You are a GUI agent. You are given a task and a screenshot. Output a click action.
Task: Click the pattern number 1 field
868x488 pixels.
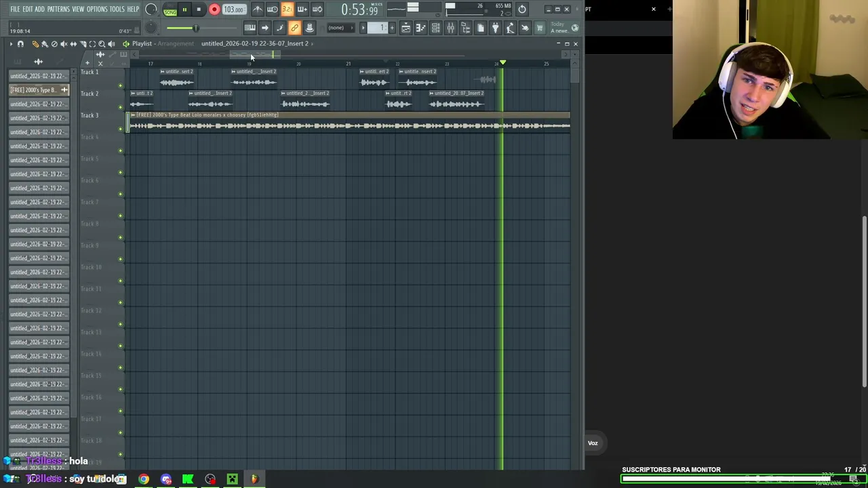378,28
